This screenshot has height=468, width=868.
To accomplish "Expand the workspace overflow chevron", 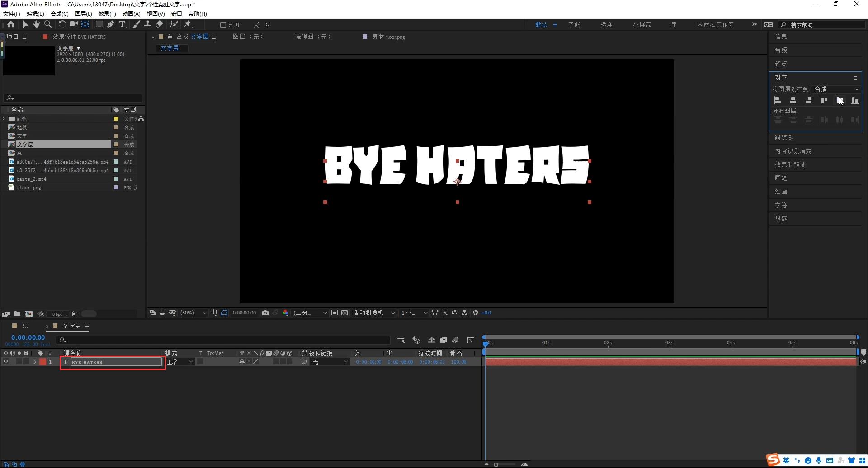I will point(754,24).
